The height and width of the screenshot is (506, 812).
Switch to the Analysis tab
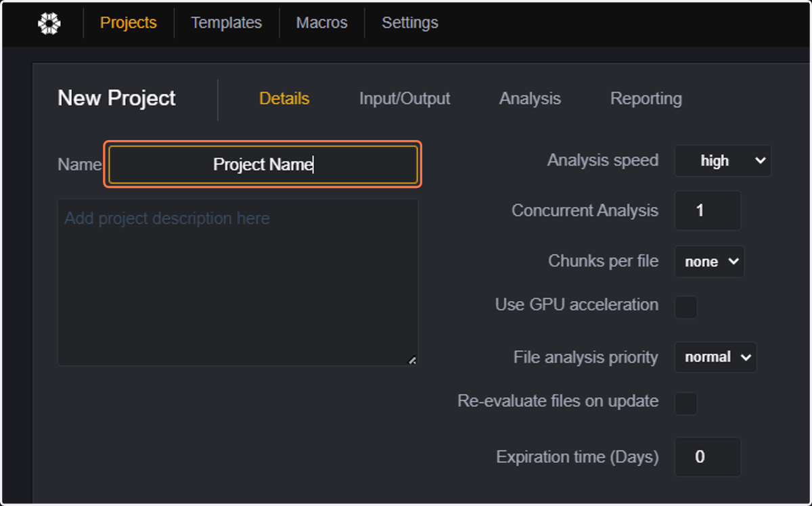coord(530,99)
